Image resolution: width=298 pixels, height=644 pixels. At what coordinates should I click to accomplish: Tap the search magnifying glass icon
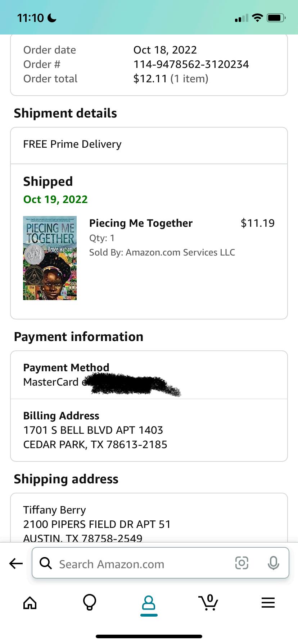pos(46,563)
